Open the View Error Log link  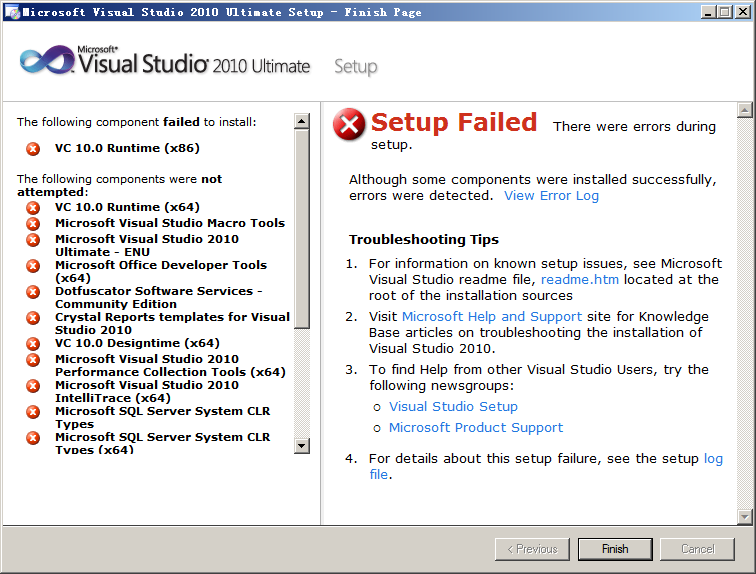[x=551, y=196]
